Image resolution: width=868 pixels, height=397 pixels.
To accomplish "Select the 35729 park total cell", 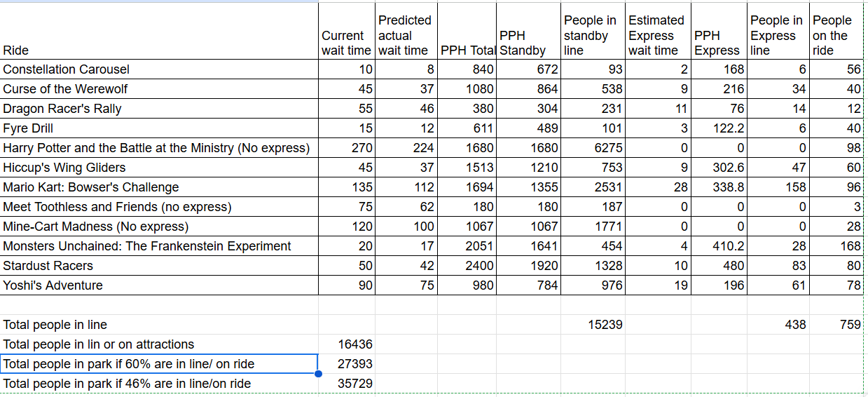I will tap(347, 384).
